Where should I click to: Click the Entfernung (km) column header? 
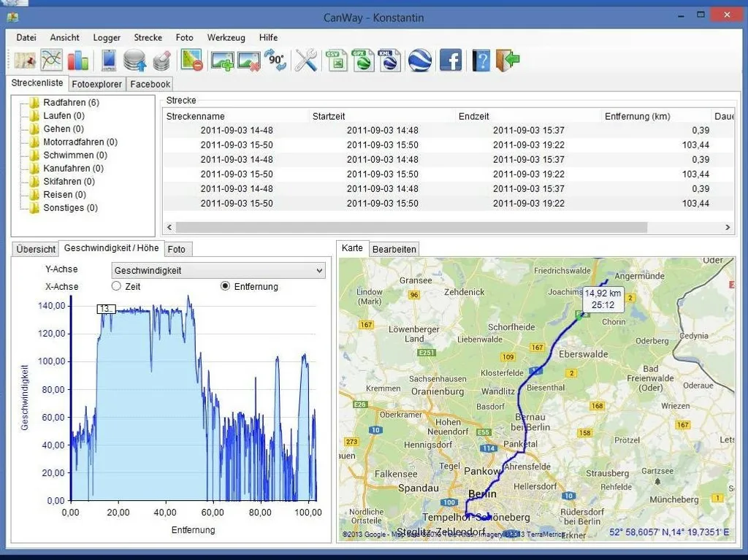point(637,116)
